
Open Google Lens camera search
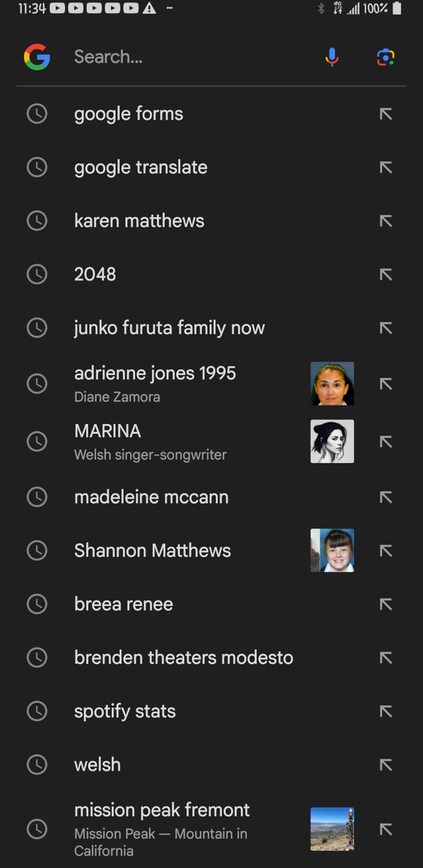point(386,57)
